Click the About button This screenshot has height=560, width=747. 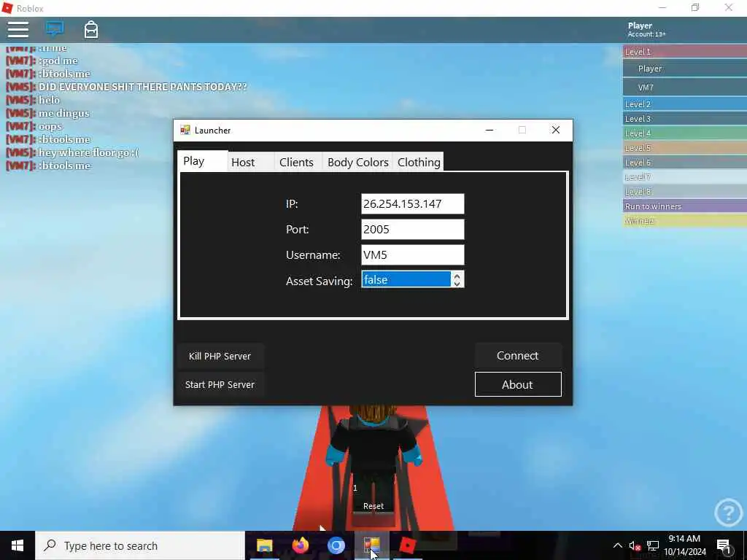pos(518,384)
